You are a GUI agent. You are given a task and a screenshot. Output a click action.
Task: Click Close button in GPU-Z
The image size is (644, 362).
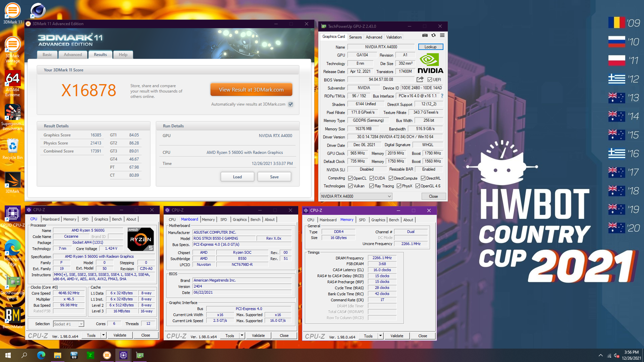[433, 196]
